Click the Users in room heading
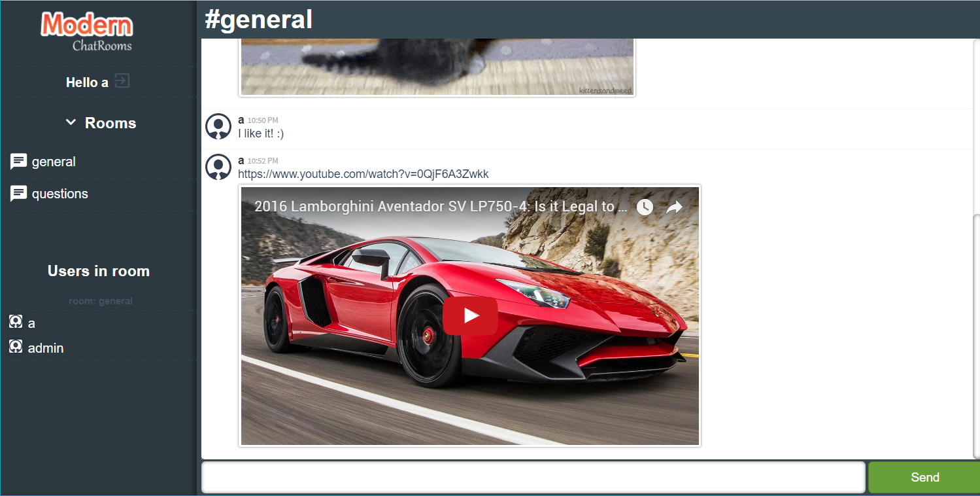 click(99, 271)
